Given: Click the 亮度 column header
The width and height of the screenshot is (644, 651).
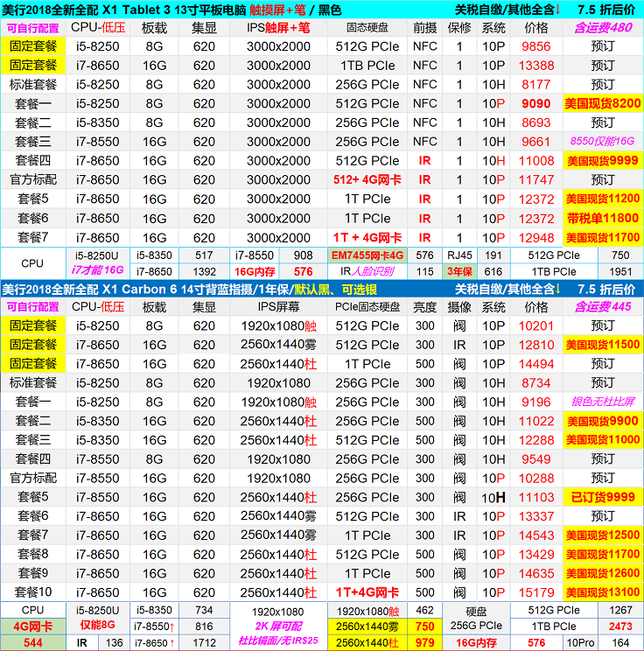Looking at the screenshot, I should 424,307.
